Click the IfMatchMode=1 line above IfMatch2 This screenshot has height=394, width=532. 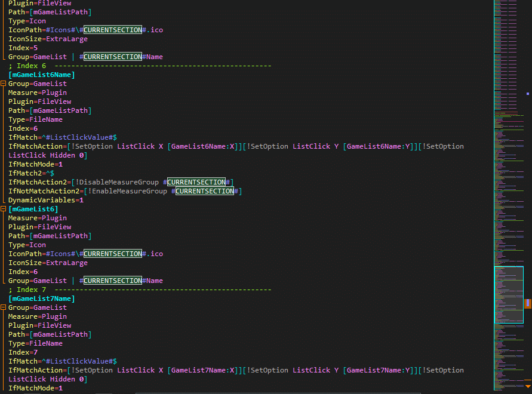point(35,164)
